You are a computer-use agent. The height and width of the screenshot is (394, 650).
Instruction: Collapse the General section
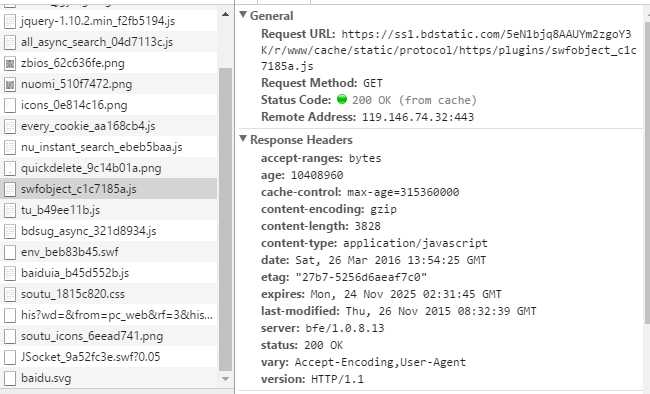pyautogui.click(x=243, y=15)
